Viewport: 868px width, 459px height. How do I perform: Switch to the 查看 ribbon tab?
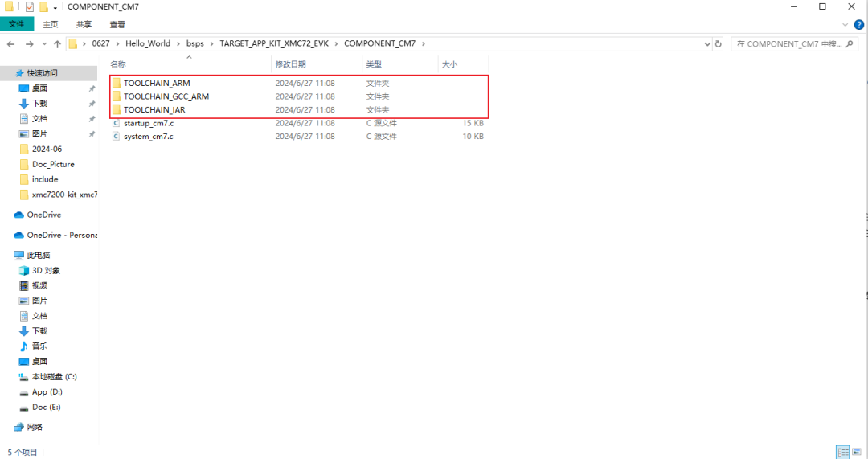117,24
